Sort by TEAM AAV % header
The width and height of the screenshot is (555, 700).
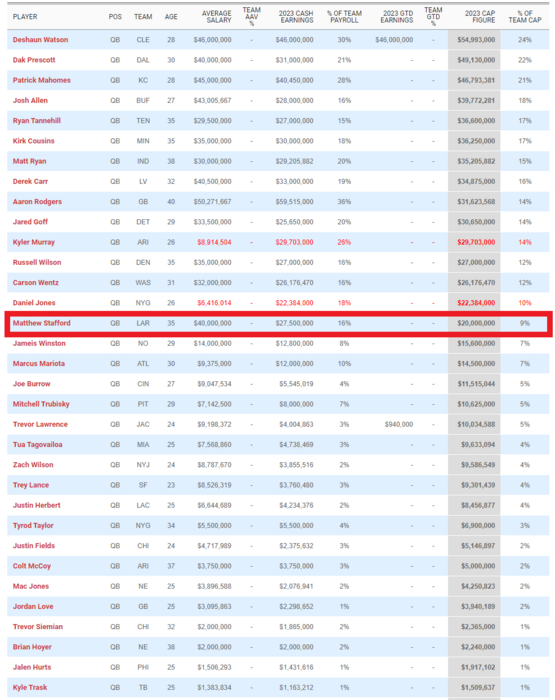coord(251,17)
